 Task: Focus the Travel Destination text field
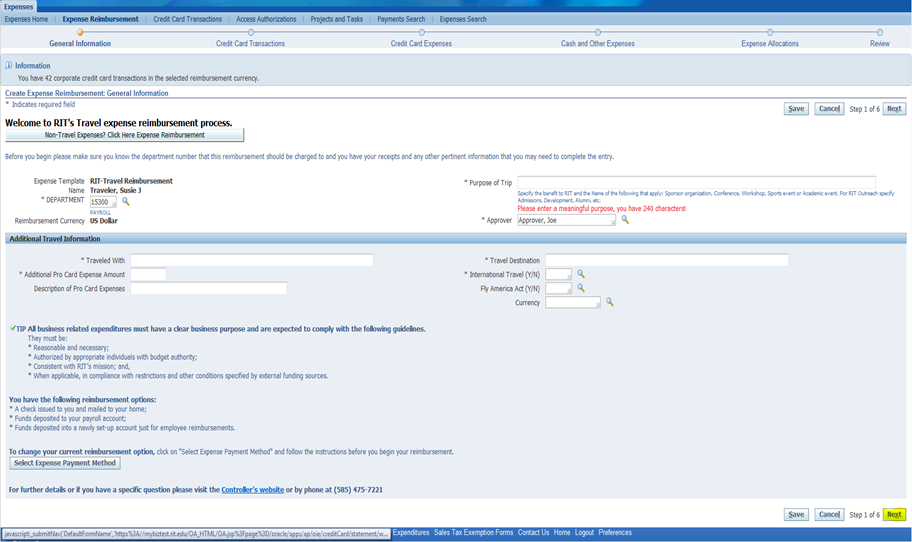click(666, 261)
